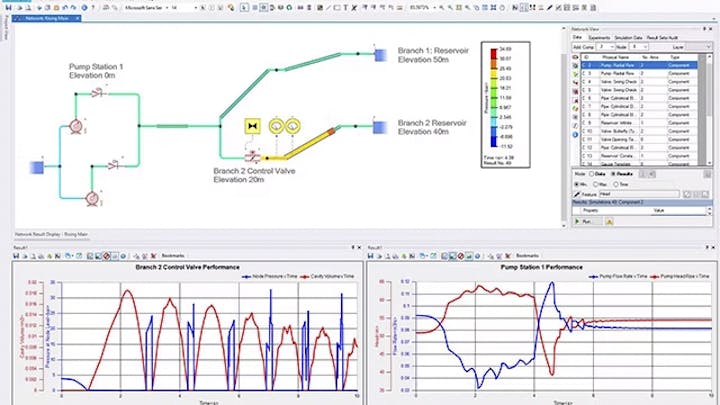720x405 pixels.
Task: Click red circle icon in the Pump Station chart toolbar
Action: coord(461,256)
